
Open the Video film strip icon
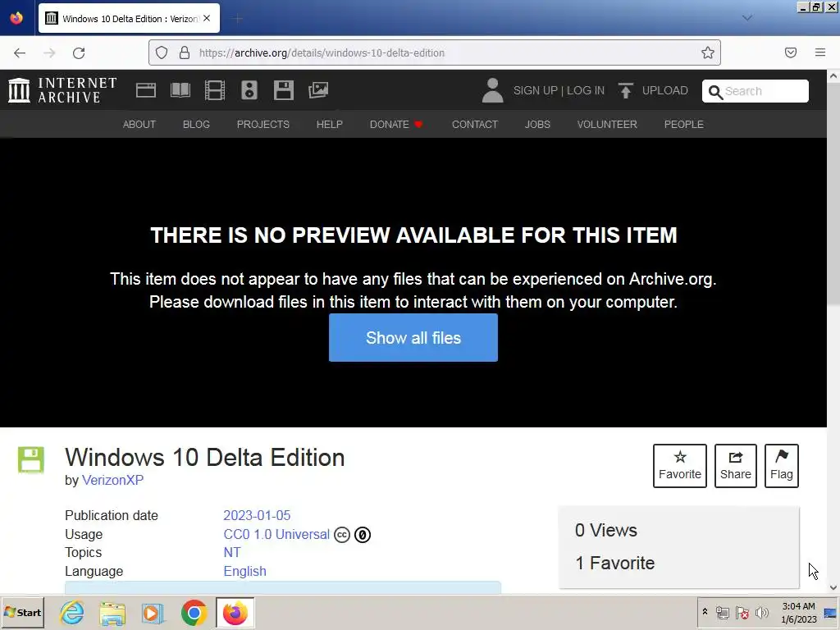(x=215, y=90)
